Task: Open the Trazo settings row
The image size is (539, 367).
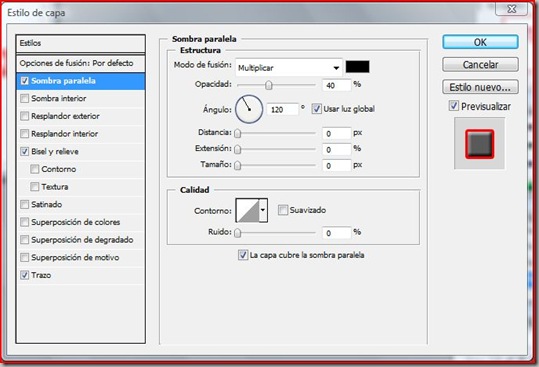Action: click(x=80, y=275)
